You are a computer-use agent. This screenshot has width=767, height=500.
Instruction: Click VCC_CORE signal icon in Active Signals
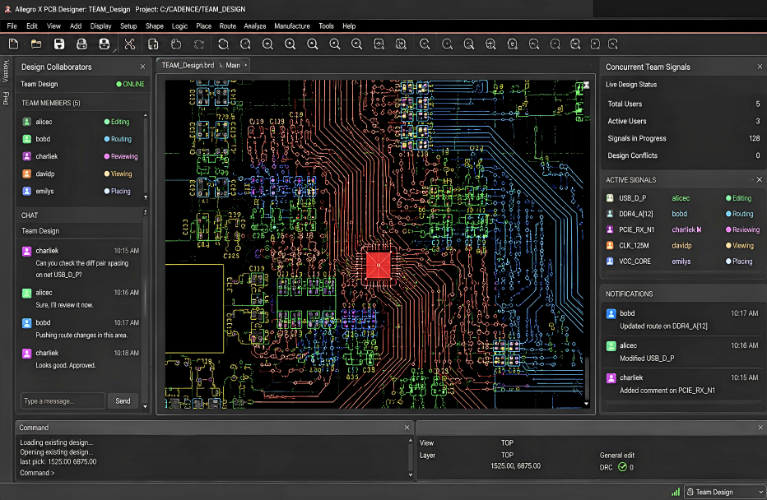610,261
